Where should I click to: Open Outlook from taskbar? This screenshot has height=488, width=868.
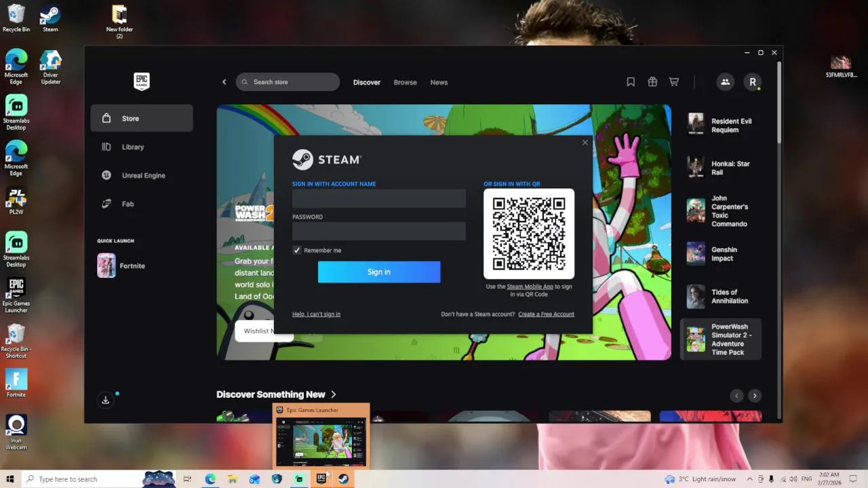point(254,479)
